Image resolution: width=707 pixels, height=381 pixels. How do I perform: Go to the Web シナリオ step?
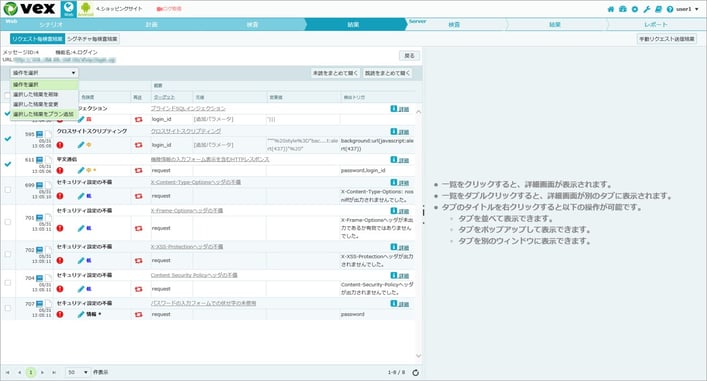point(50,25)
